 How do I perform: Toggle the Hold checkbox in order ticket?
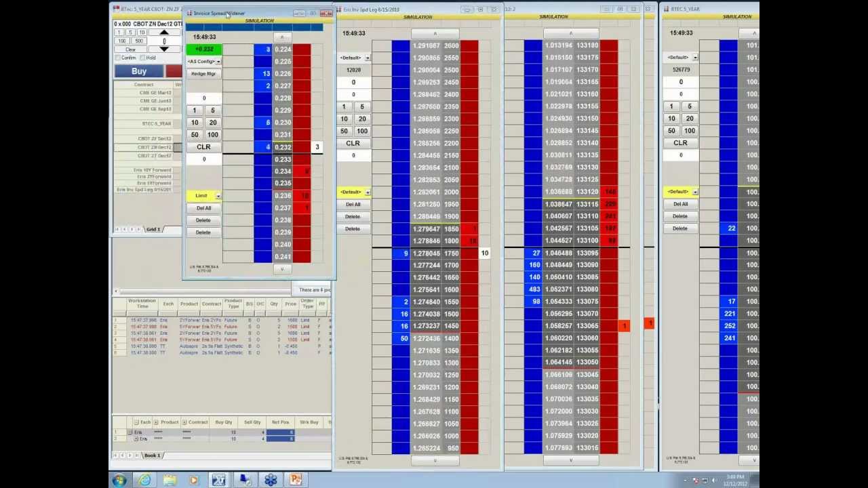pyautogui.click(x=143, y=58)
